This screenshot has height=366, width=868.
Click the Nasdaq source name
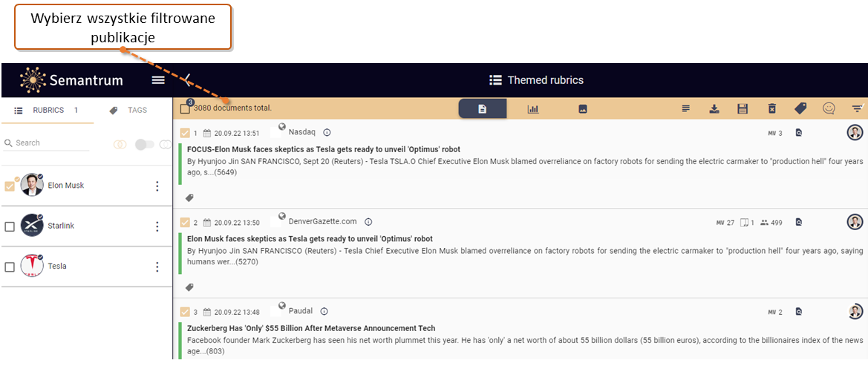(x=302, y=132)
